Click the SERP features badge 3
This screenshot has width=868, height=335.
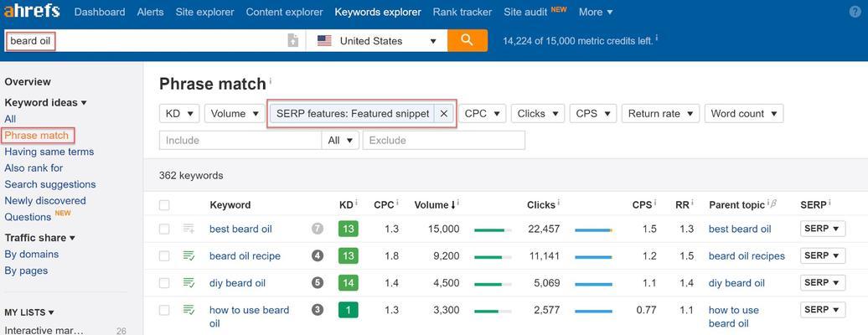point(318,310)
